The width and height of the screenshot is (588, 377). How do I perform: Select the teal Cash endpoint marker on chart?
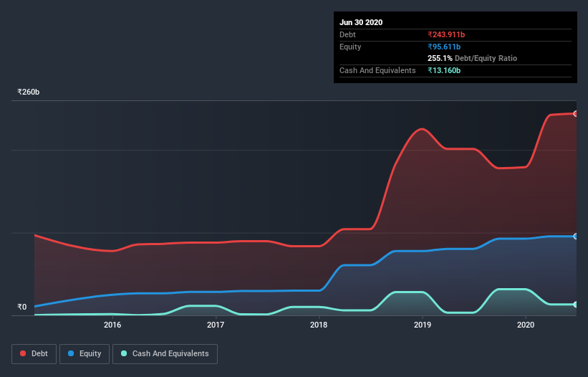pyautogui.click(x=576, y=305)
